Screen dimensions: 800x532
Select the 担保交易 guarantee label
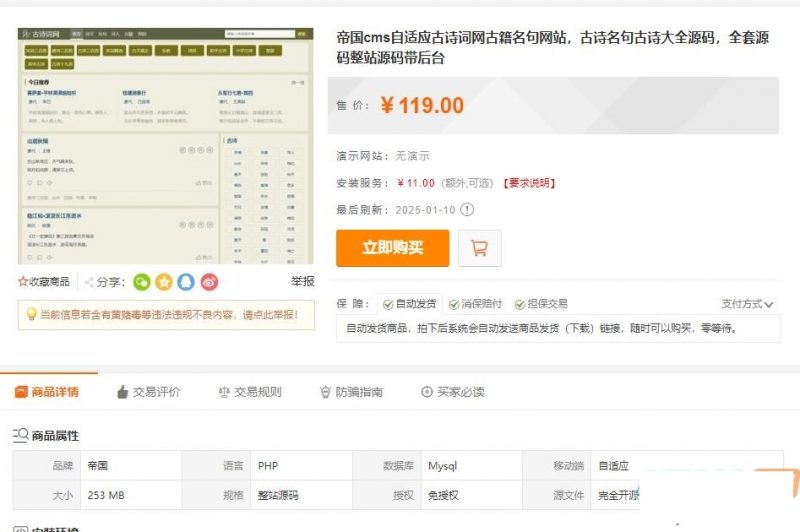click(x=547, y=304)
